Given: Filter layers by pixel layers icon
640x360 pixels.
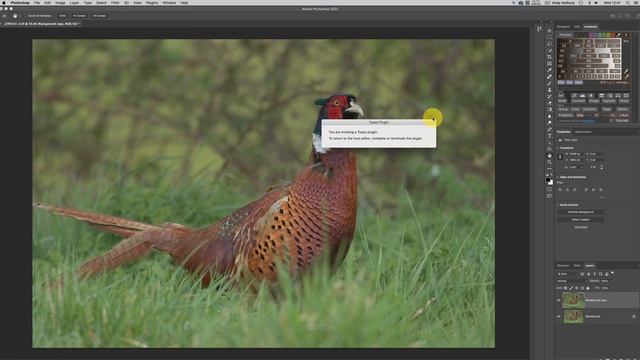Looking at the screenshot, I should [582, 274].
